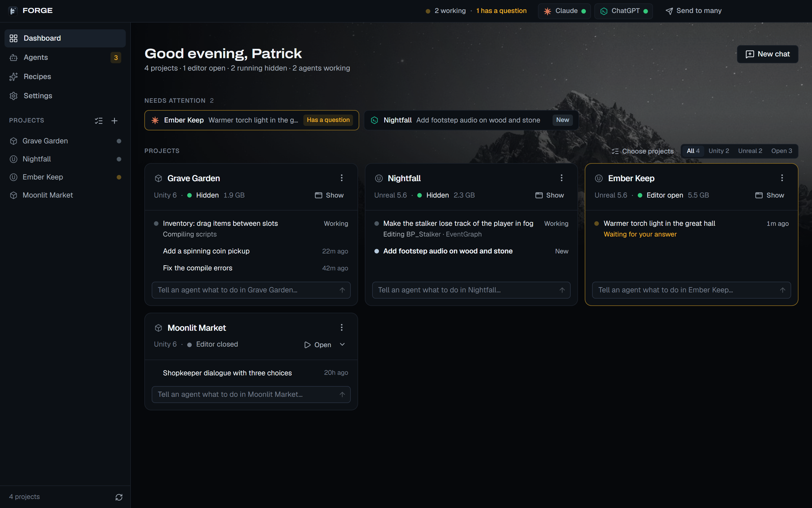This screenshot has height=508, width=812.
Task: Open Grave Garden card's three-dot menu
Action: (x=342, y=178)
